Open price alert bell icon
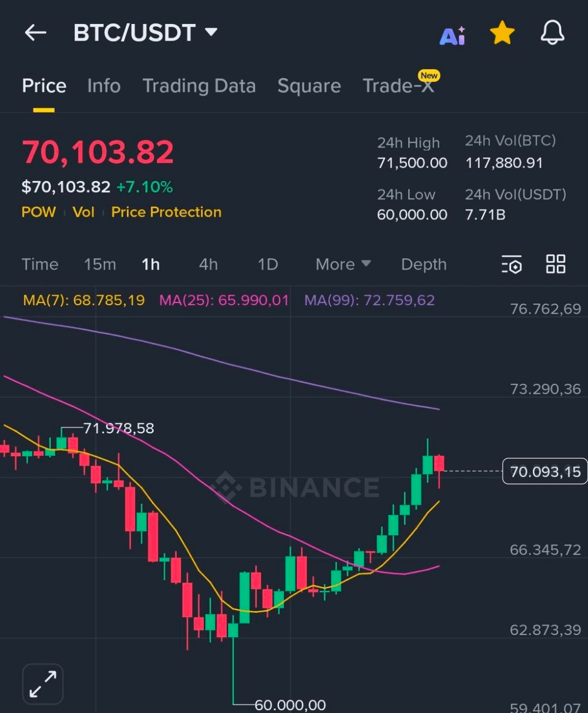The width and height of the screenshot is (588, 713). [552, 33]
